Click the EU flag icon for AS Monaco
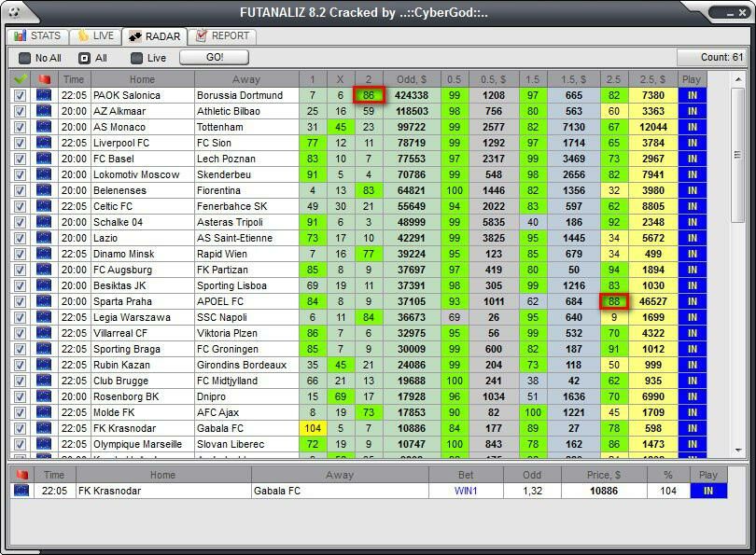Viewport: 756px width, 555px height. pos(44,127)
